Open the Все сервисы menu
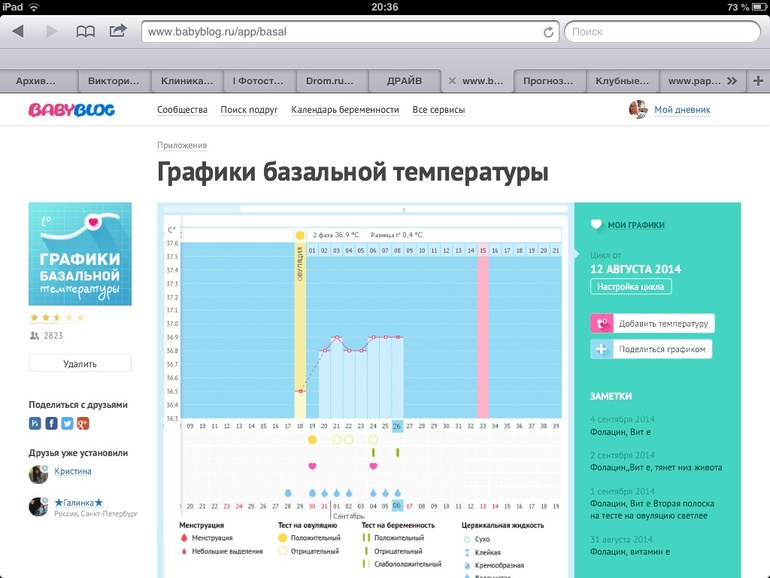Image resolution: width=770 pixels, height=578 pixels. point(438,110)
